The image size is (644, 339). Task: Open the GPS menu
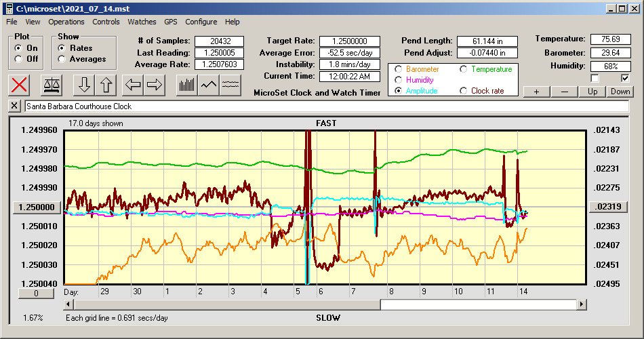tap(170, 22)
